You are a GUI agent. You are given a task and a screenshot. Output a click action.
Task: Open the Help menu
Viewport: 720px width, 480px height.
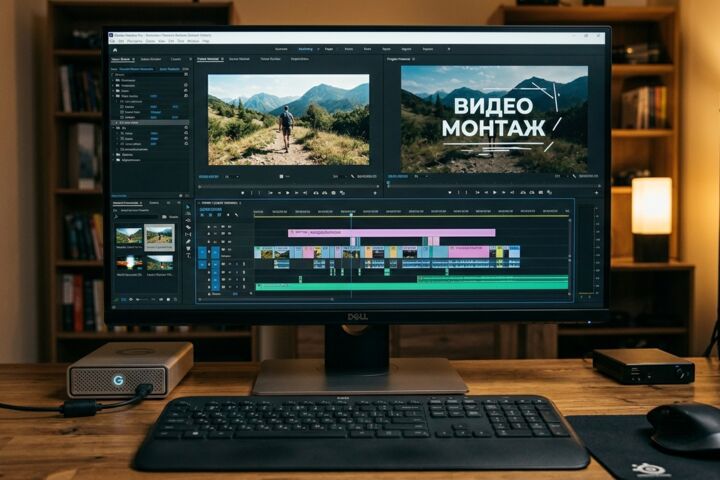[206, 41]
